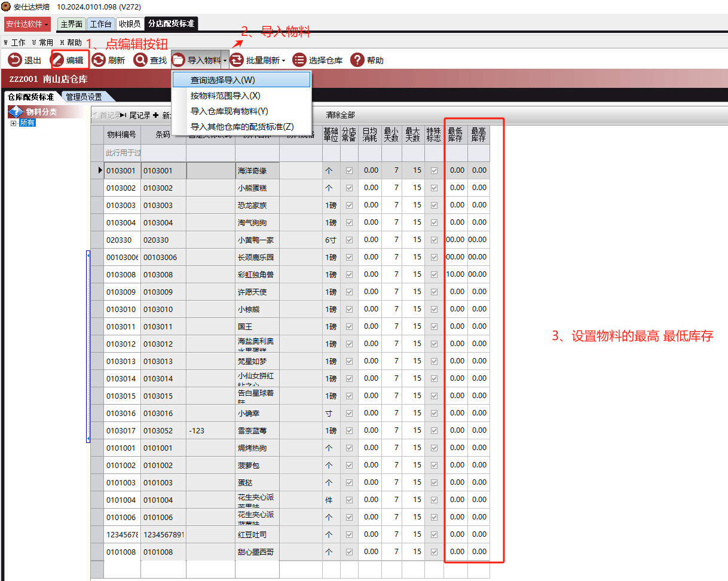Image resolution: width=728 pixels, height=581 pixels.
Task: Open the H 帮助 menu in menu bar
Action: (x=71, y=43)
